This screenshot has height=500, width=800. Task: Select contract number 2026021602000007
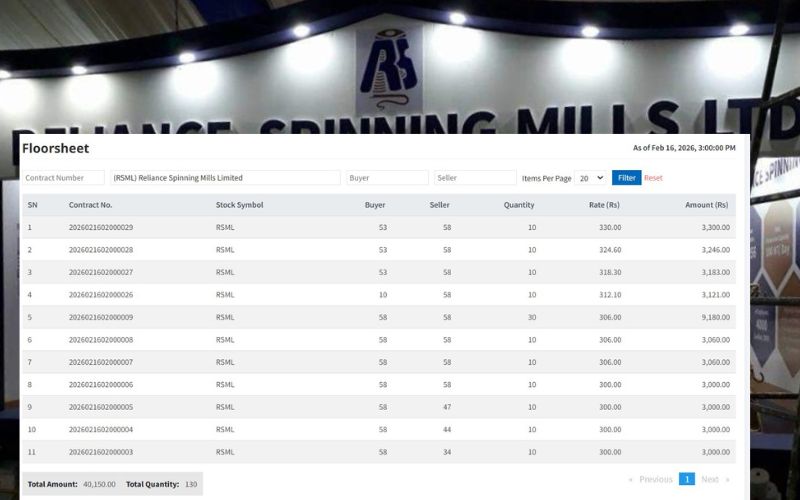[x=101, y=362]
